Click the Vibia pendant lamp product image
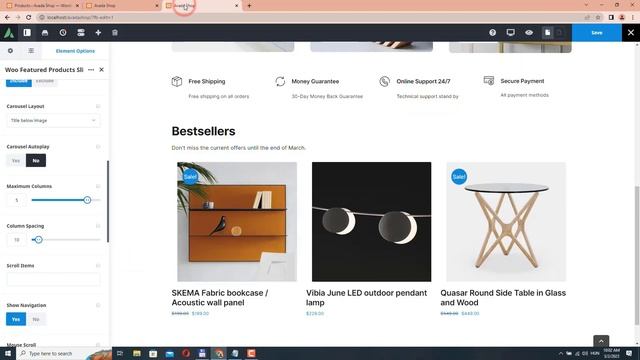Viewport: 640px width, 360px height. 371,222
